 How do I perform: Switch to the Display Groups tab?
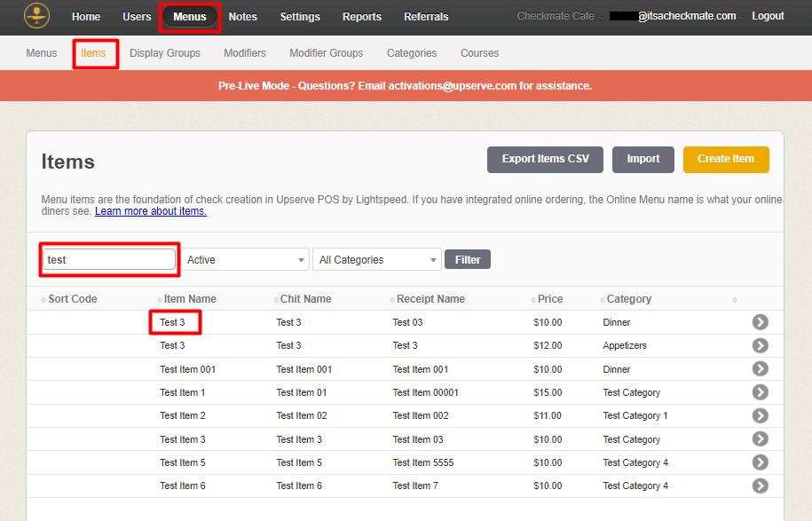165,53
